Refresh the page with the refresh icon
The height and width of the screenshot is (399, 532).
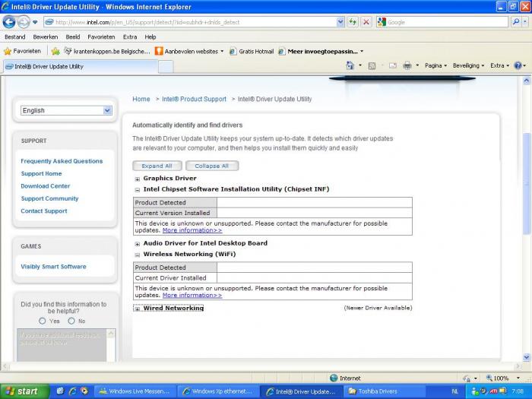[353, 22]
